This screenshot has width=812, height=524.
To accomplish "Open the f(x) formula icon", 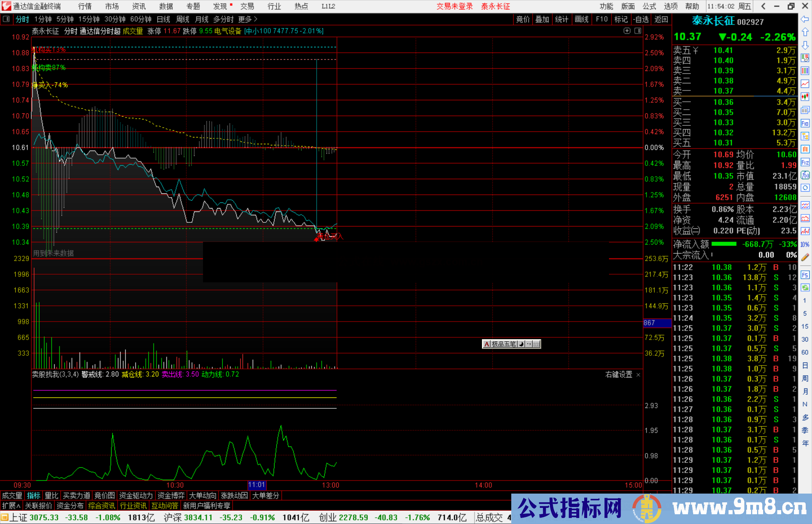I will tap(805, 175).
